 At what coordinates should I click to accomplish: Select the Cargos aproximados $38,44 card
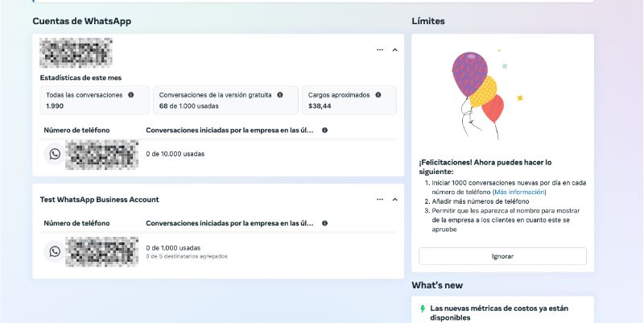point(349,101)
